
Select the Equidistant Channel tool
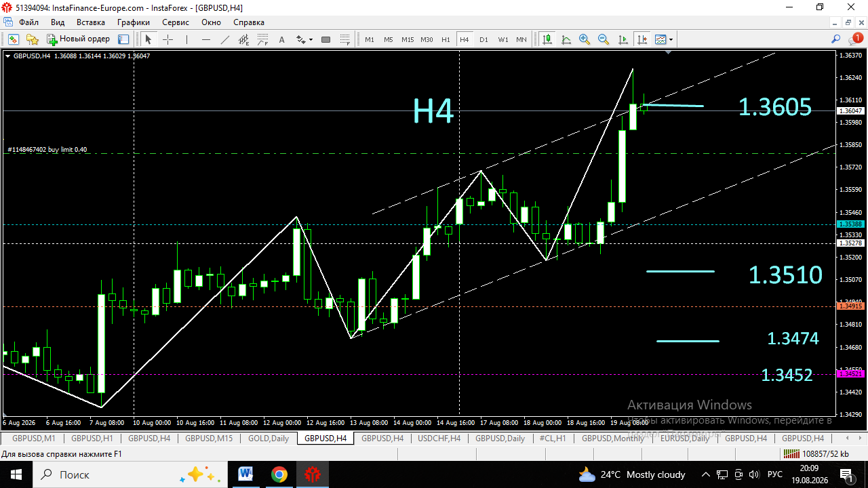click(243, 39)
